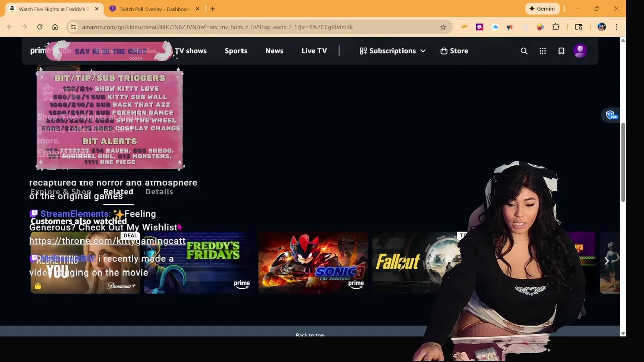Screen dimensions: 644x362
Task: Open the blue cloud extension
Action: coord(495,27)
